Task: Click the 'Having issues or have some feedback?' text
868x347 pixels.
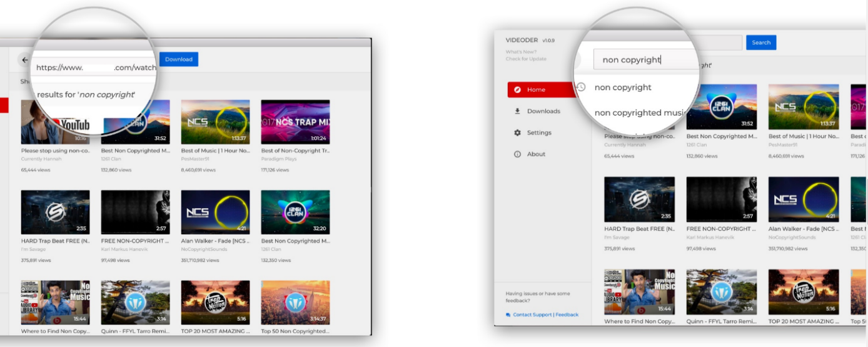Action: click(x=538, y=297)
